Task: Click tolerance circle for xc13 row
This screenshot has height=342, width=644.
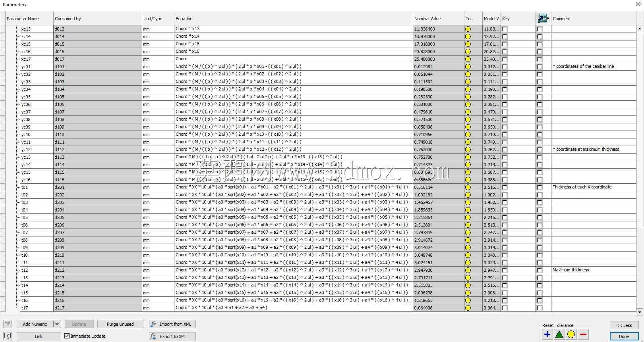Action: tap(468, 29)
